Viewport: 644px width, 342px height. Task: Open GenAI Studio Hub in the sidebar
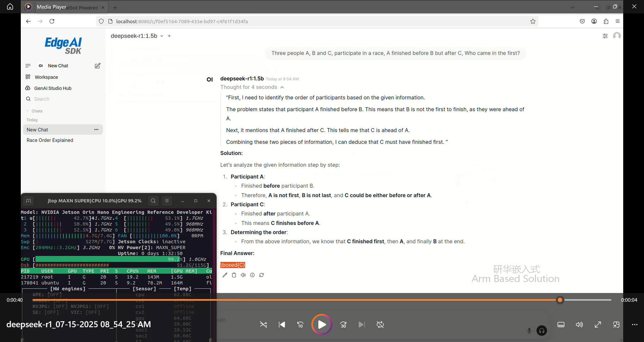(53, 88)
